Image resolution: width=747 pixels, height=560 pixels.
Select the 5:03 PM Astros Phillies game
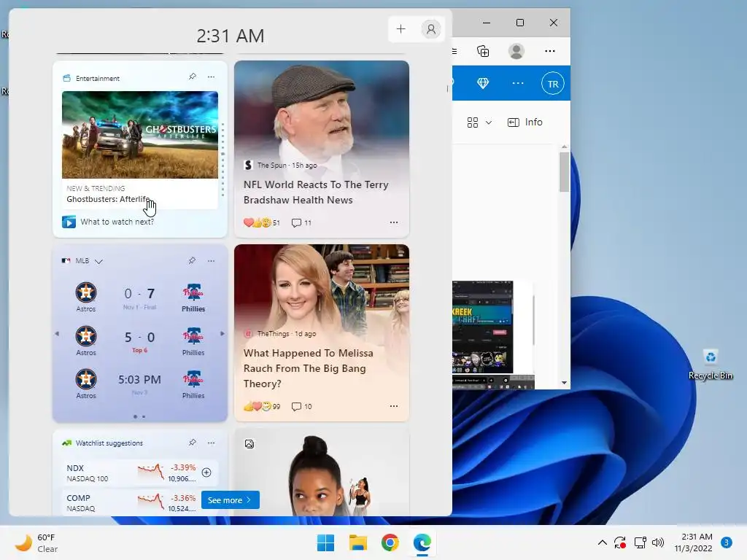(x=139, y=385)
